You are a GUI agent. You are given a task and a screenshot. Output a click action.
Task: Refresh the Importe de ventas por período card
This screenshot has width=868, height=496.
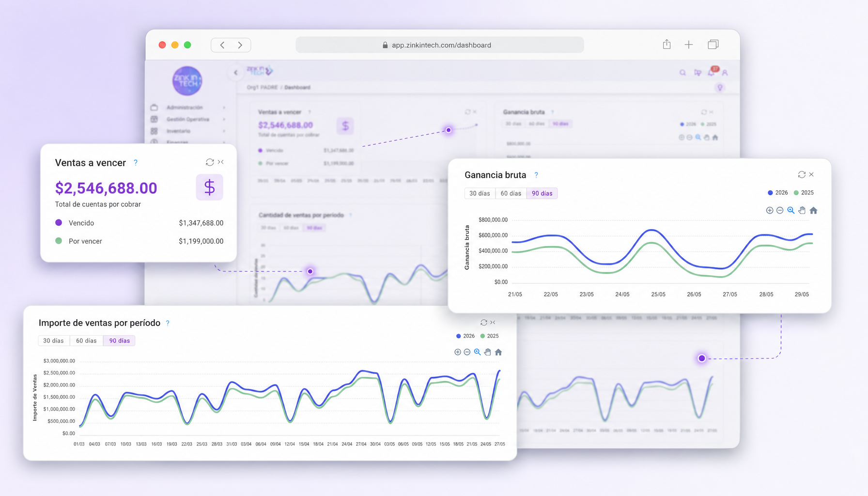tap(483, 323)
